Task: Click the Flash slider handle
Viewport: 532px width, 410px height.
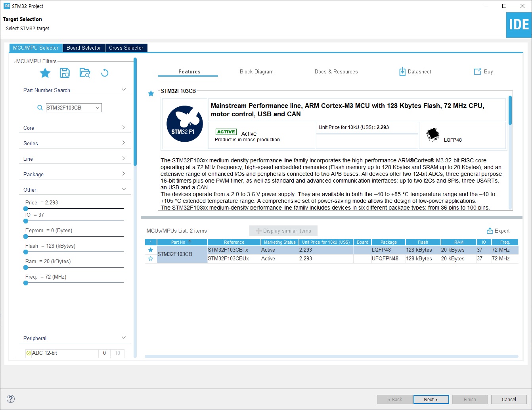Action: (x=26, y=252)
